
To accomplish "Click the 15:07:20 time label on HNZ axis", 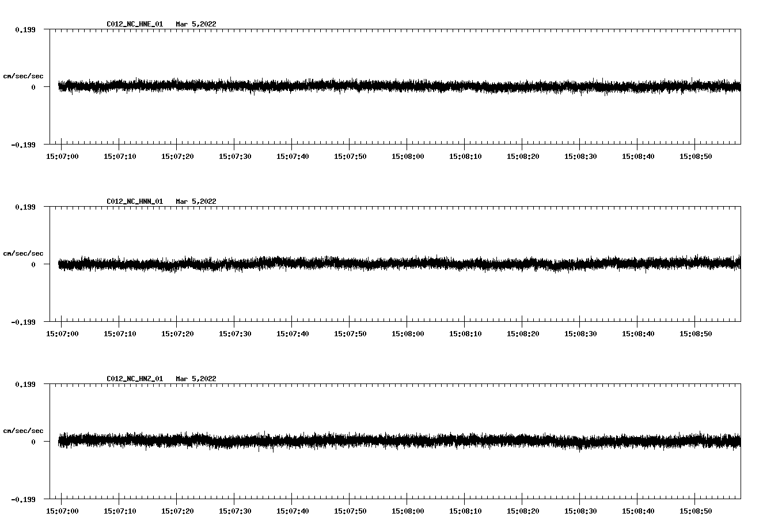I will coord(177,511).
